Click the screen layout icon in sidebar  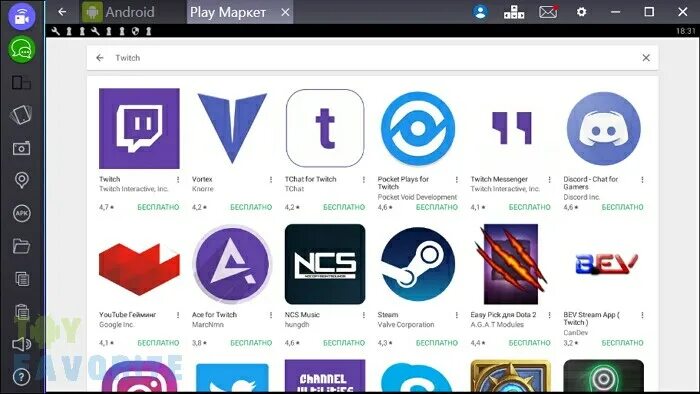click(21, 83)
